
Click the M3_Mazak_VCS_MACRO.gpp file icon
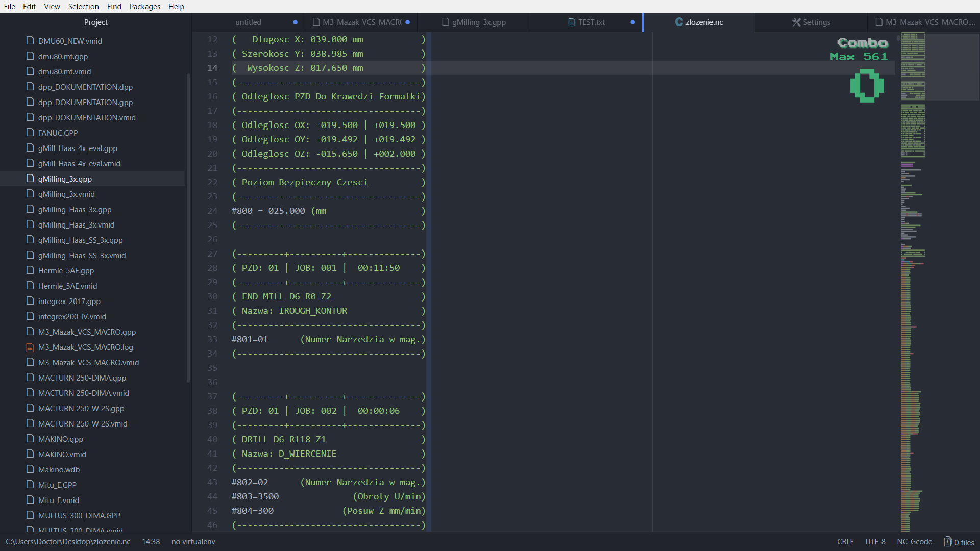pyautogui.click(x=30, y=332)
